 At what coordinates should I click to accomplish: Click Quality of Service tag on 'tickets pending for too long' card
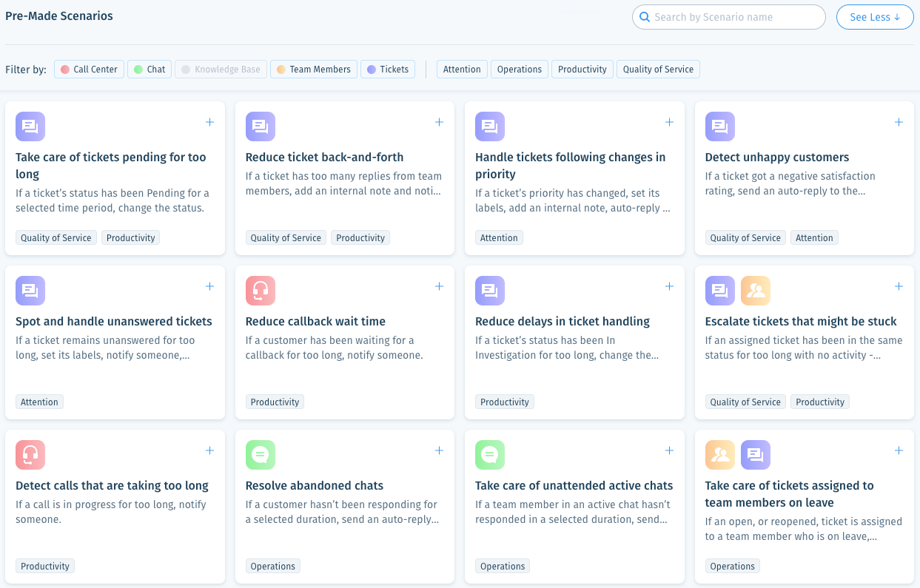pyautogui.click(x=56, y=238)
